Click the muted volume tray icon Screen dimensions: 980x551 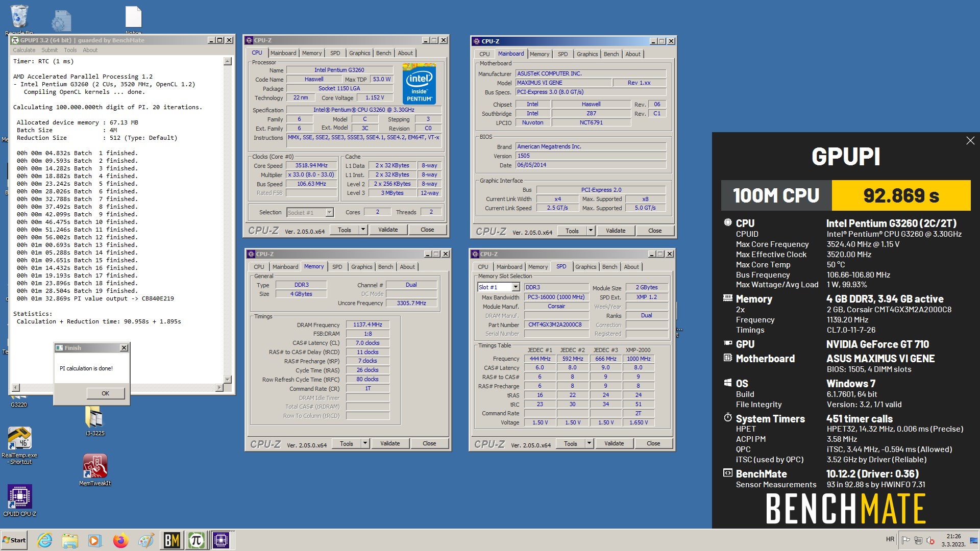(x=930, y=540)
